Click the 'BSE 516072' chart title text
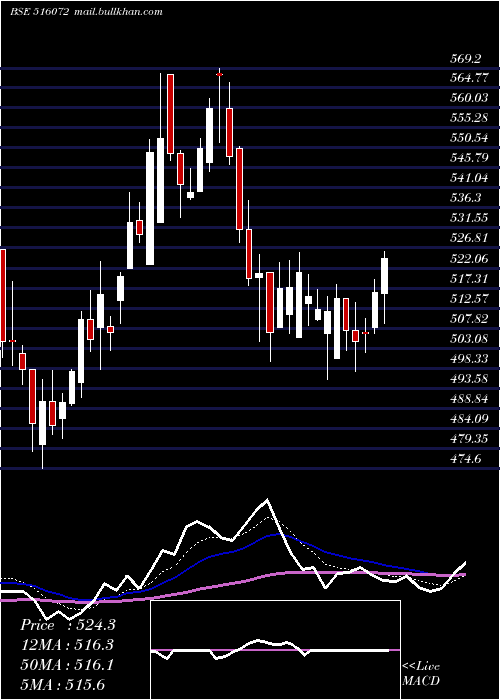Image resolution: width=500 pixels, height=700 pixels. (x=40, y=12)
